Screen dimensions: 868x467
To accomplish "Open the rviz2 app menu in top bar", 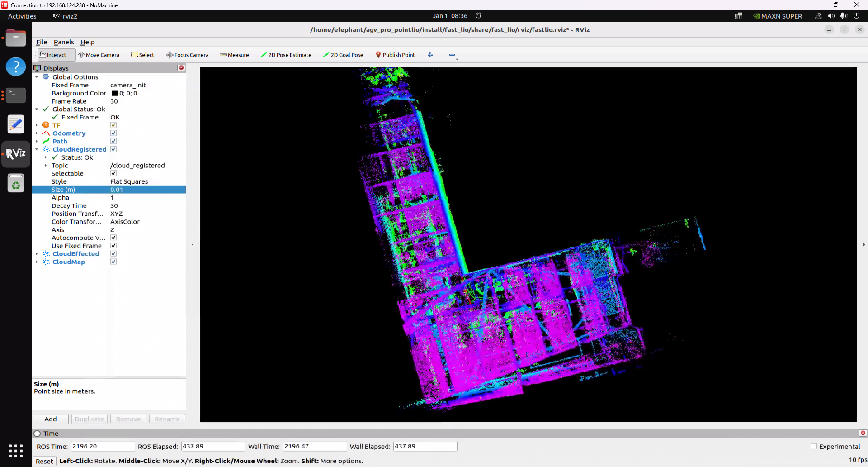I will point(65,16).
